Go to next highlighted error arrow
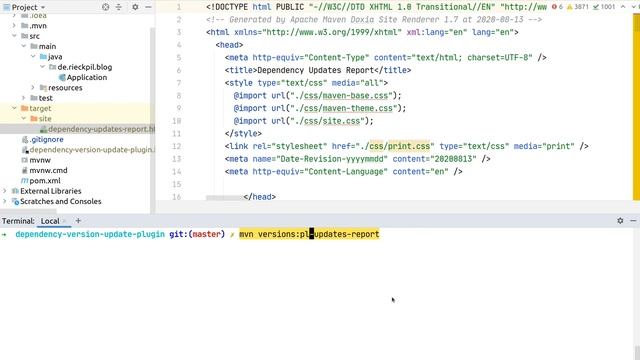Viewport: 640px width, 360px height. coord(634,7)
